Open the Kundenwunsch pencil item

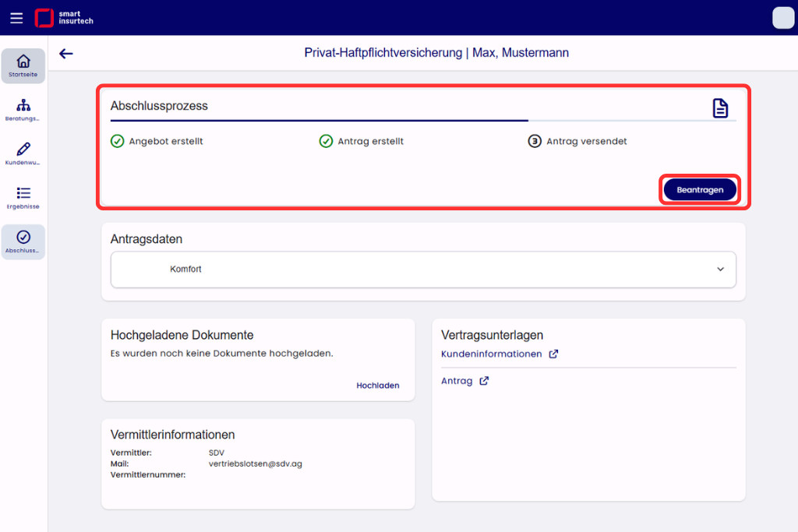pyautogui.click(x=23, y=153)
